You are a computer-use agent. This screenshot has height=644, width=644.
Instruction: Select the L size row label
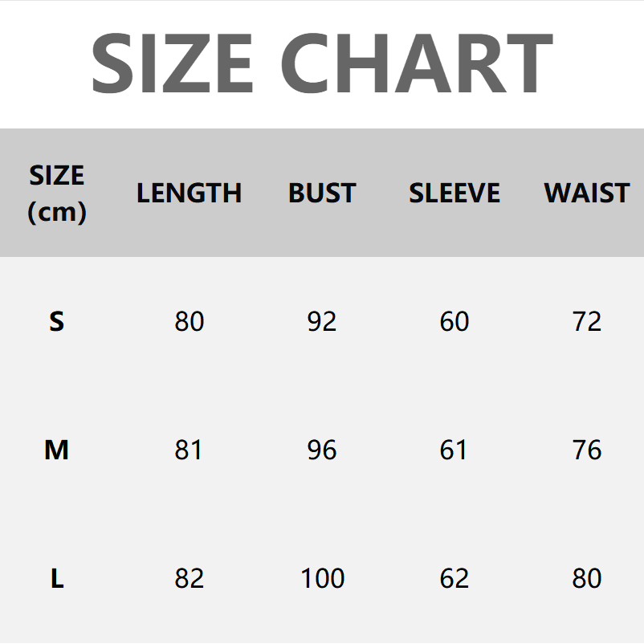(x=56, y=579)
